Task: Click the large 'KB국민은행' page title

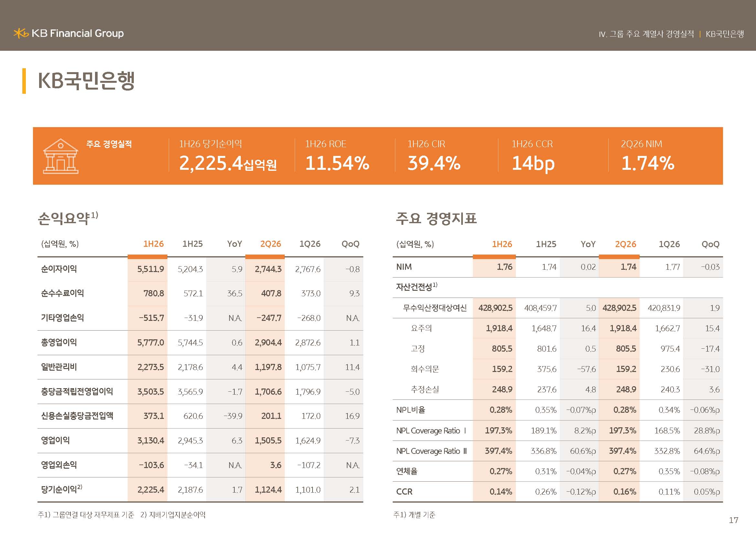Action: point(86,81)
